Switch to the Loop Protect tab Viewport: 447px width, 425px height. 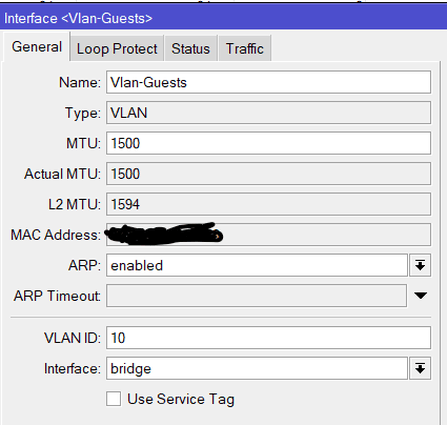coord(117,49)
